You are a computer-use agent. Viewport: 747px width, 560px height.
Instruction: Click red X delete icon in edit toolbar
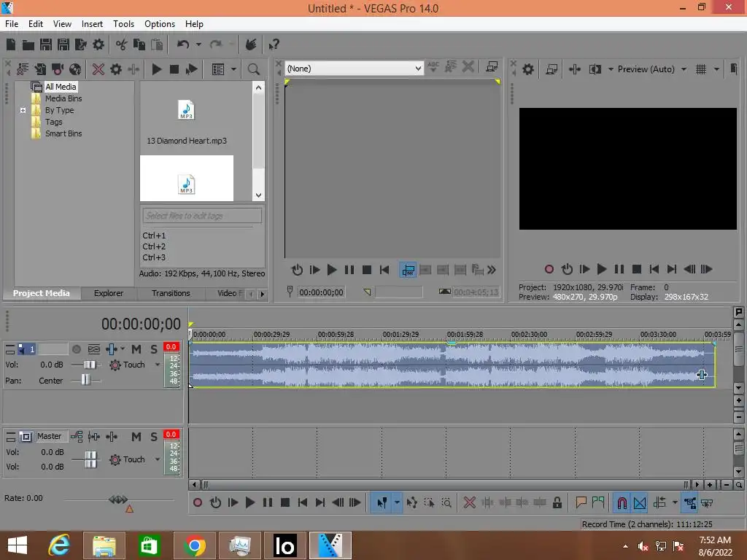coord(470,502)
